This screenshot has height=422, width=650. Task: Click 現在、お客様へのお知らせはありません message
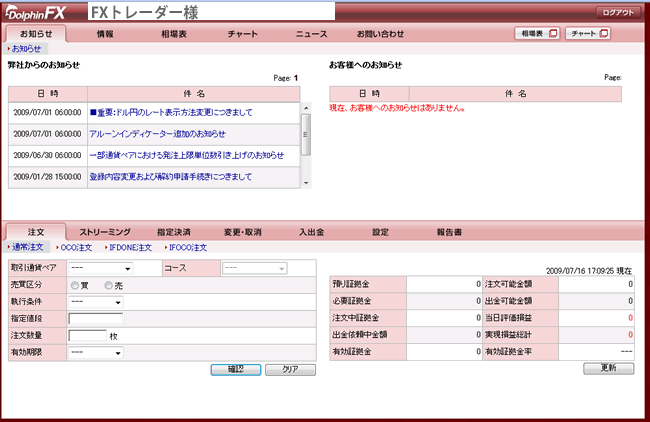[397, 108]
